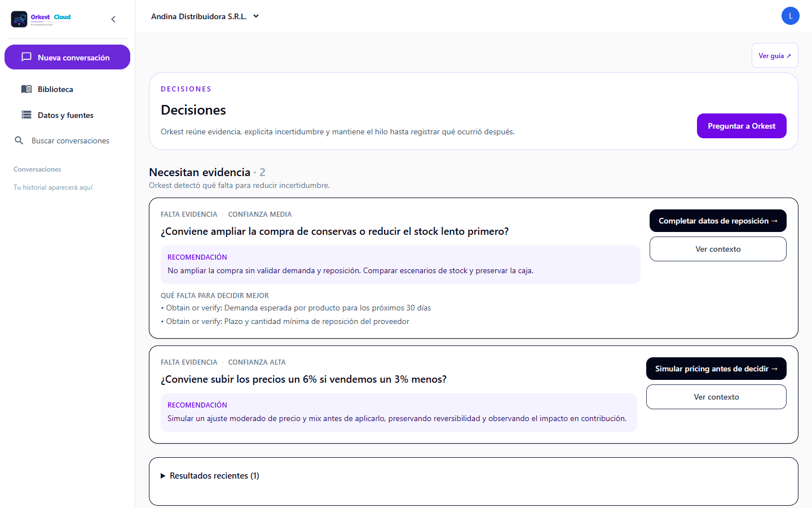Image resolution: width=812 pixels, height=508 pixels.
Task: Expand the Resultados recientes (1) section
Action: click(x=210, y=476)
